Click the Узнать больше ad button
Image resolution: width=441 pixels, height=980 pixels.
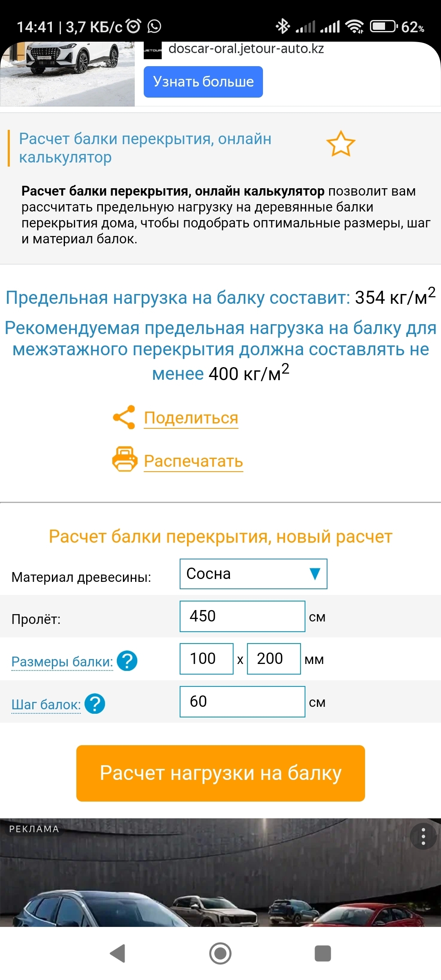203,82
